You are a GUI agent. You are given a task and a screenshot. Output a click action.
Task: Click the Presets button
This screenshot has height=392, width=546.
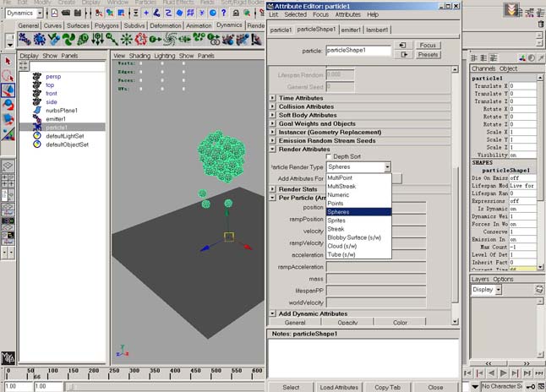tap(428, 54)
